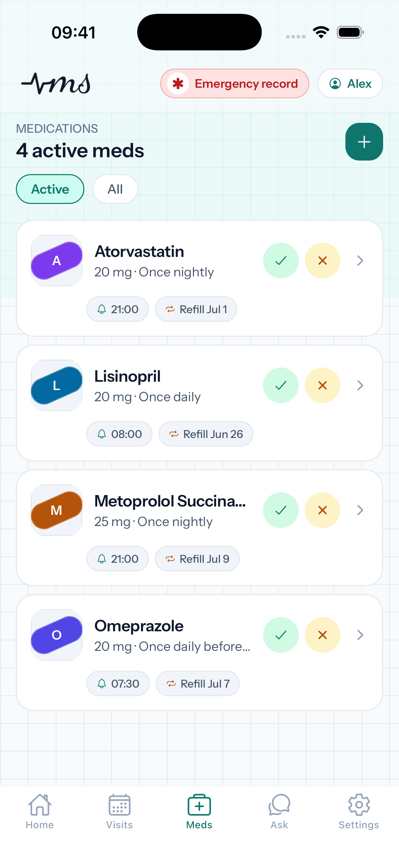Switch to the All filter tab
The height and width of the screenshot is (868, 399).
[115, 189]
